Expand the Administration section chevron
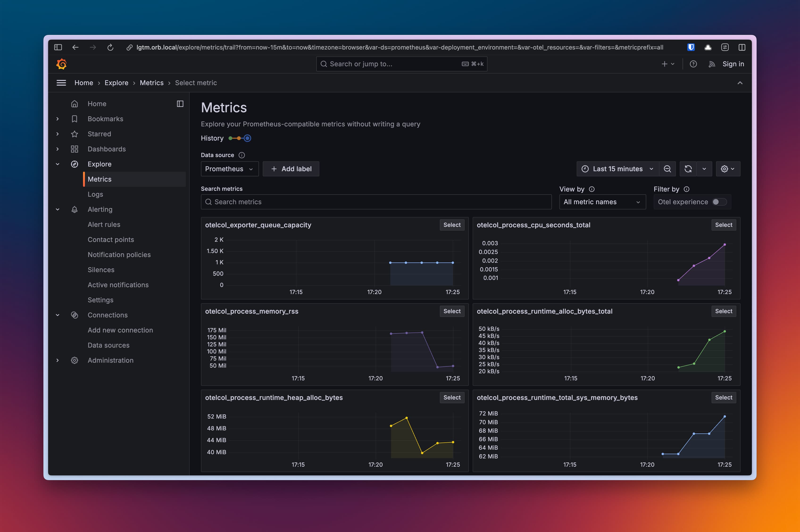 pyautogui.click(x=58, y=360)
